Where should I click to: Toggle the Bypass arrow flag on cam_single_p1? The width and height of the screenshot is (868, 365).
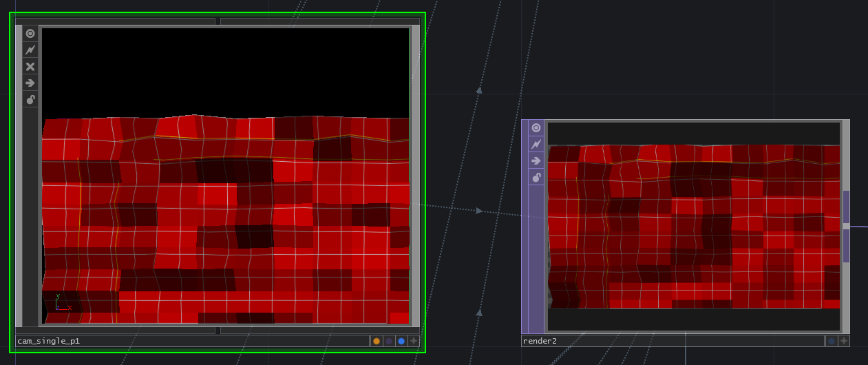coord(30,83)
